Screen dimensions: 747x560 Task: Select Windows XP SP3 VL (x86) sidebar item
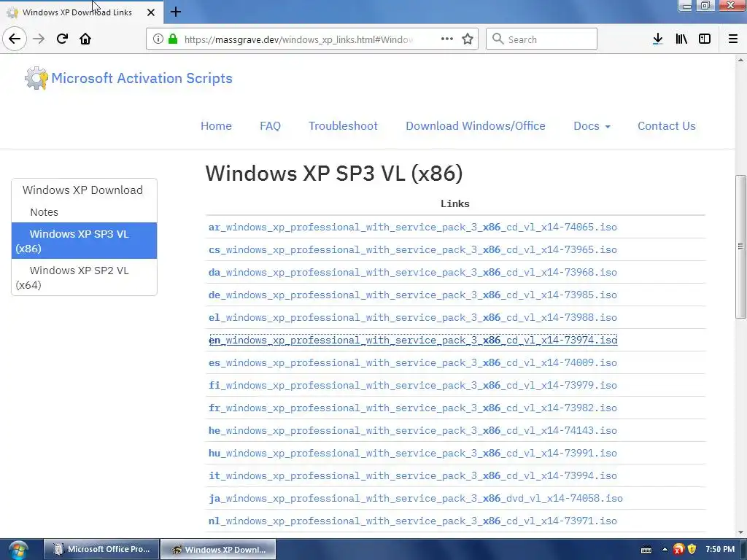(x=85, y=241)
